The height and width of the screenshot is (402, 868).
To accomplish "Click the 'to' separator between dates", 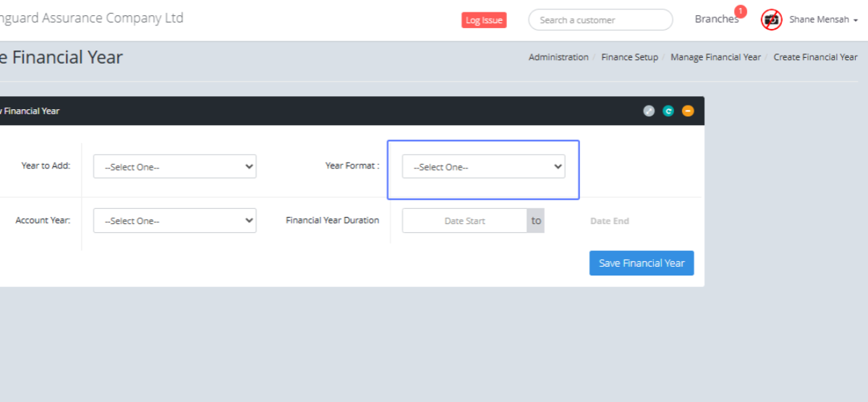I will click(536, 221).
